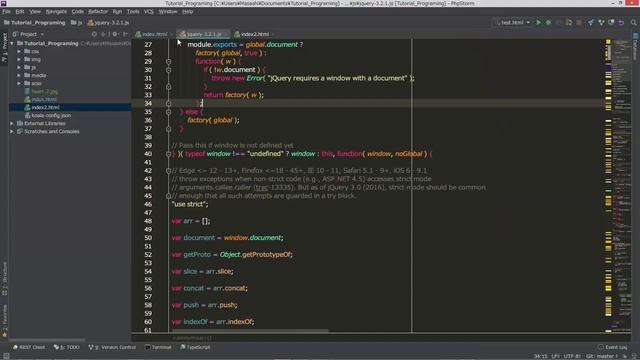This screenshot has width=640, height=360.
Task: Open Project panel settings gear icon
Action: point(115,34)
